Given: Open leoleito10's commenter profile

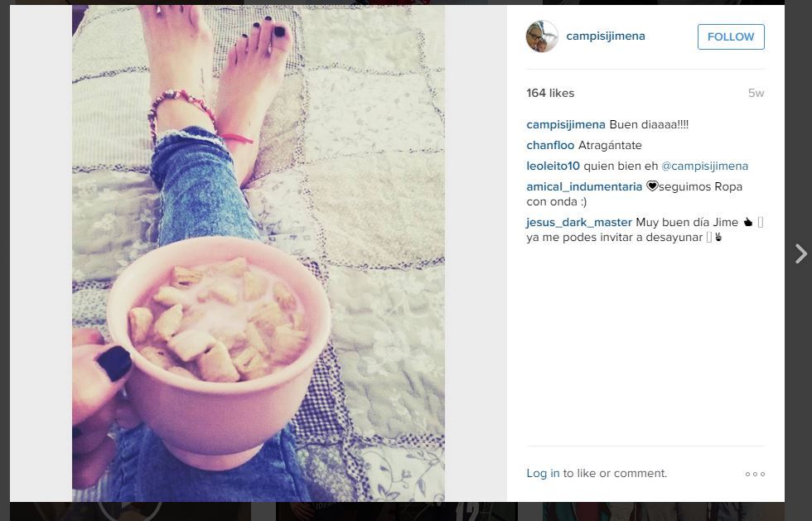Looking at the screenshot, I should (553, 166).
